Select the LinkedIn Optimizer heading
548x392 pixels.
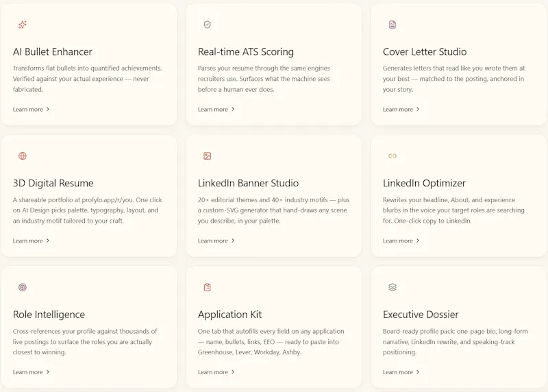(x=424, y=183)
